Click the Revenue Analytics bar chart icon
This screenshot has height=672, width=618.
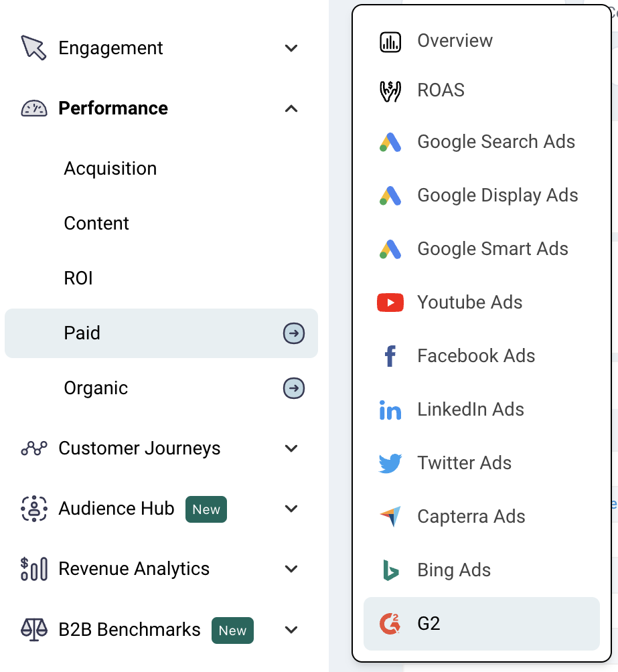(x=34, y=569)
